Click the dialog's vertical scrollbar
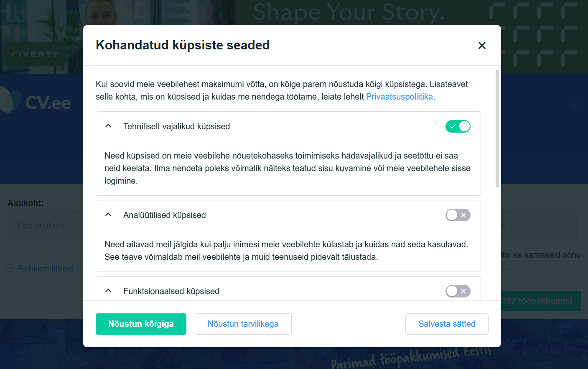This screenshot has width=588, height=369. pos(497,129)
